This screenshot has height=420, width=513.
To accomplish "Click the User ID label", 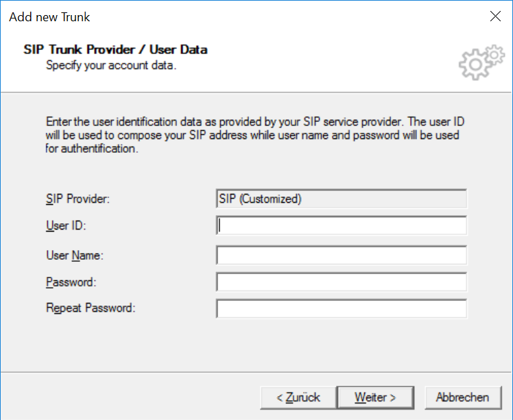I will click(66, 225).
